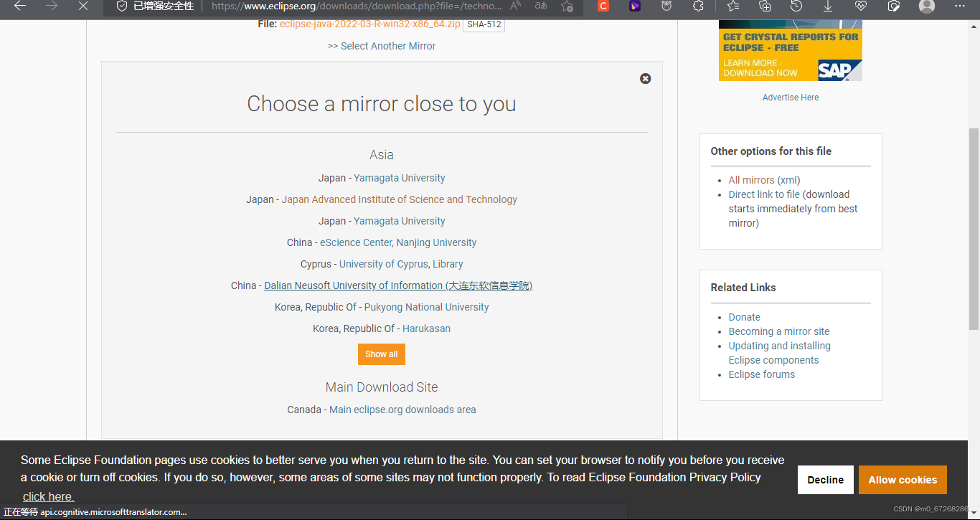Open the Advertise Here link
The height and width of the screenshot is (520, 980).
click(791, 98)
